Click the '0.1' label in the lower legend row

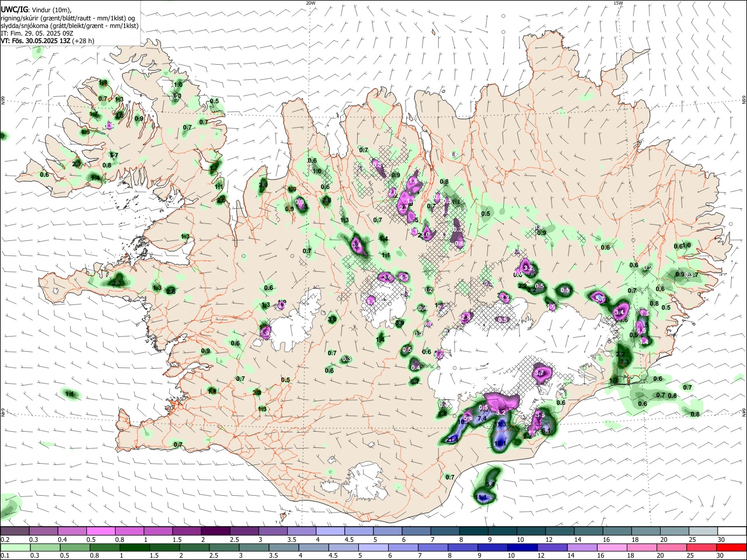pos(4,555)
